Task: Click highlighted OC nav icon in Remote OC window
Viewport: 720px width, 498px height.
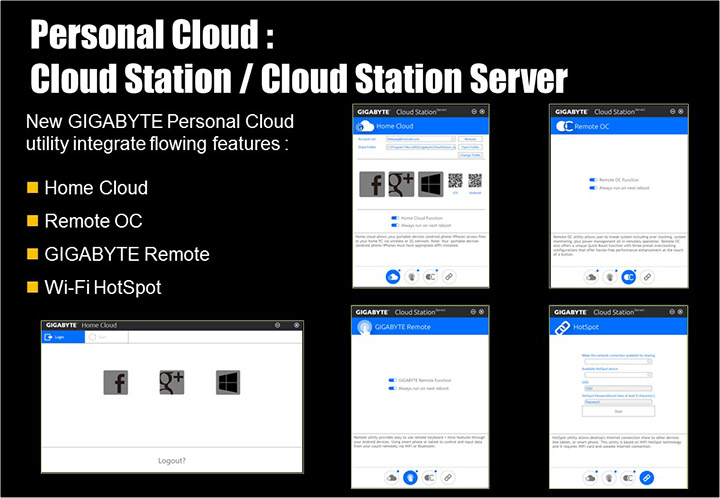Action: pyautogui.click(x=628, y=277)
